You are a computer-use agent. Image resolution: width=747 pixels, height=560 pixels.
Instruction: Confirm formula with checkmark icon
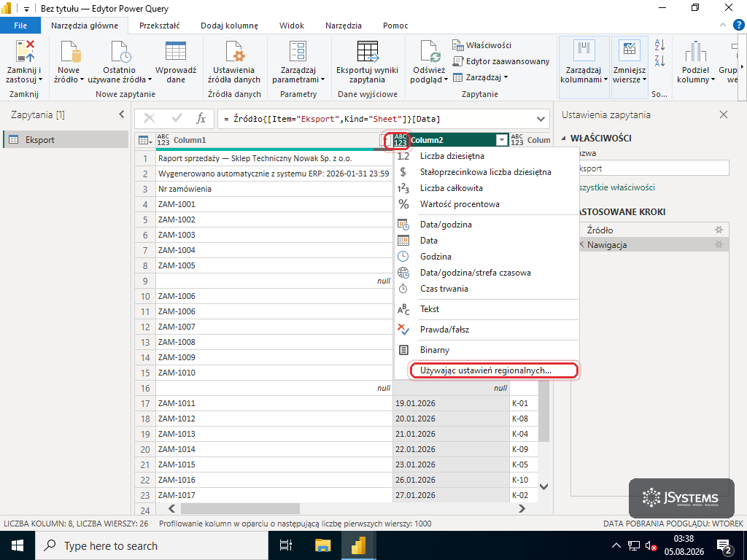click(x=177, y=119)
